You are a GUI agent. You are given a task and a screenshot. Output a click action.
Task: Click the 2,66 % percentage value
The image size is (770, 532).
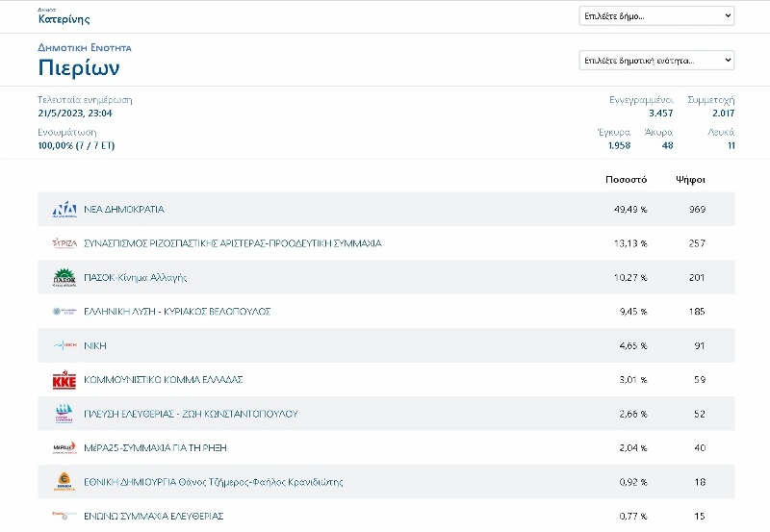click(633, 415)
